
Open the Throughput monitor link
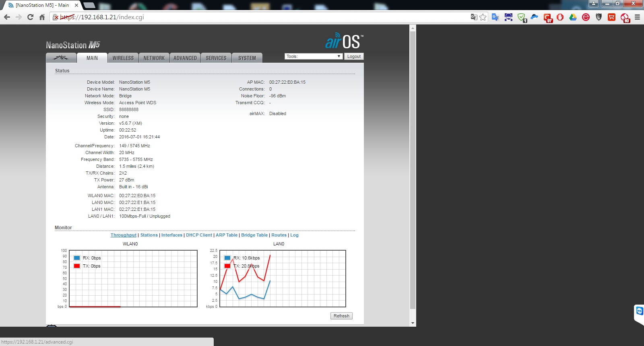click(124, 235)
